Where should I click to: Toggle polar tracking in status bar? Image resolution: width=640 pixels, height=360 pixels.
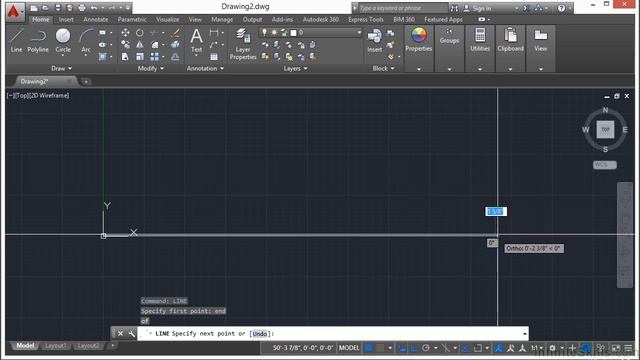click(x=426, y=348)
